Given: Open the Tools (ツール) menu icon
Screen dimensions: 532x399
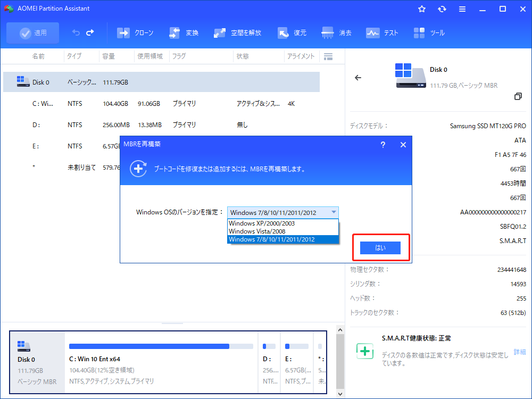Looking at the screenshot, I should [x=419, y=33].
